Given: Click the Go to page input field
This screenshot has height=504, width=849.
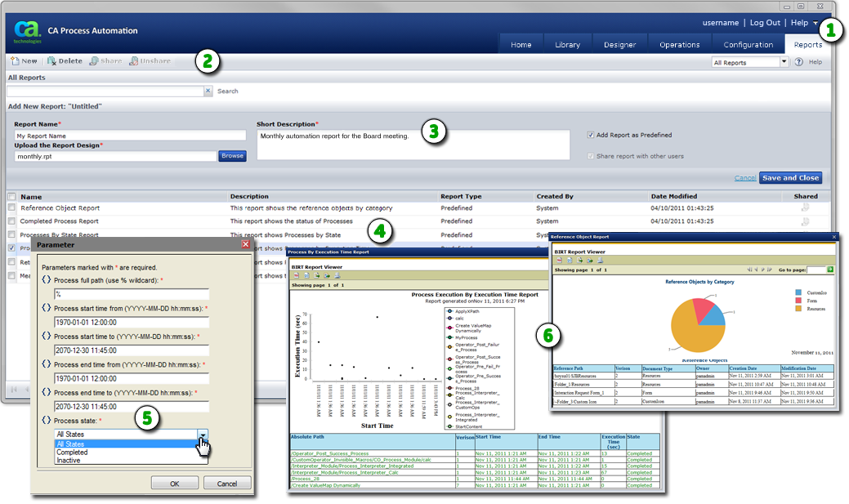Looking at the screenshot, I should [817, 268].
